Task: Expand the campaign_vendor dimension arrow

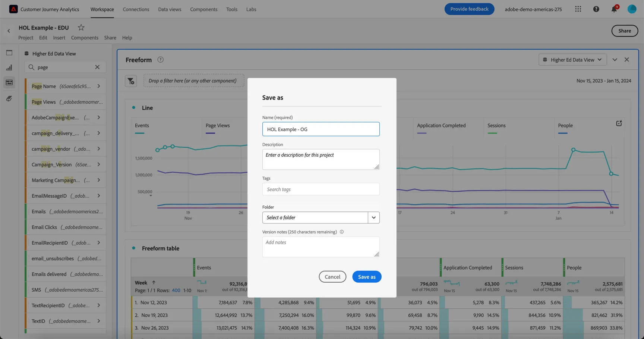Action: [x=99, y=149]
